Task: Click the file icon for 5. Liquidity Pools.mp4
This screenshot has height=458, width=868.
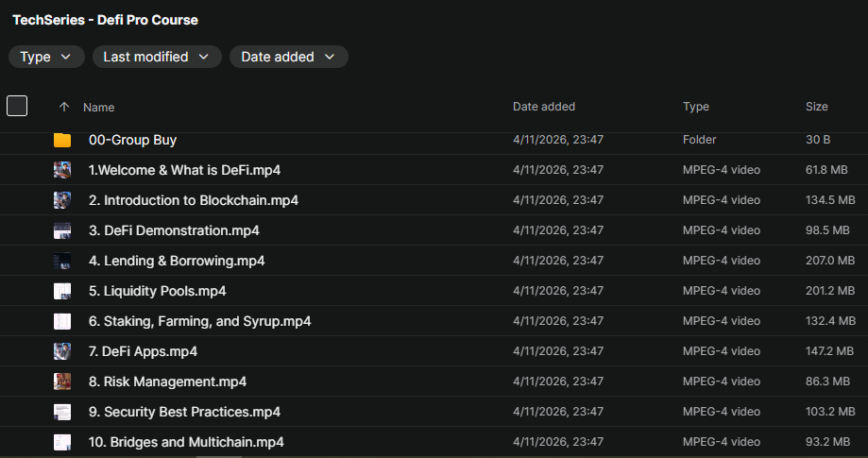Action: pos(62,291)
